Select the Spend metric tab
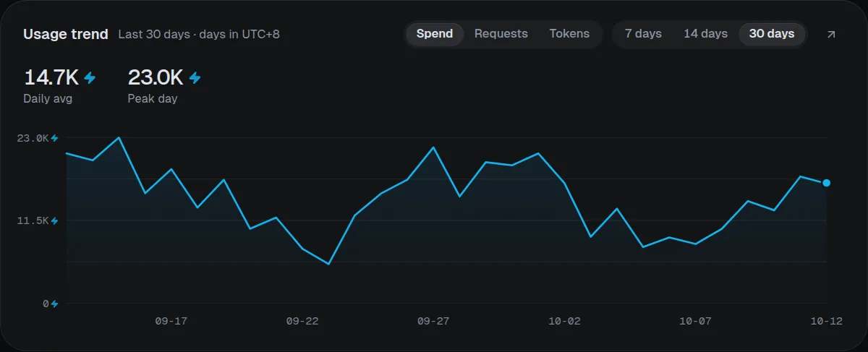The height and width of the screenshot is (352, 868). (x=435, y=34)
